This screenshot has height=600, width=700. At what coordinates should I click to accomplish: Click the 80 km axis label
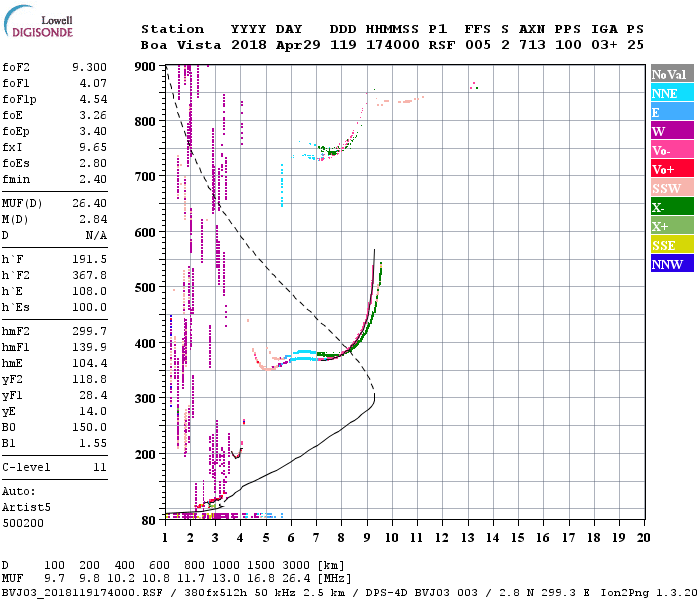click(x=149, y=521)
